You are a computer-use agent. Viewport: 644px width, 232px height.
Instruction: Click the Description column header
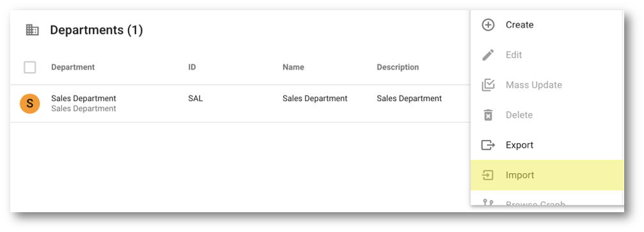coord(398,67)
